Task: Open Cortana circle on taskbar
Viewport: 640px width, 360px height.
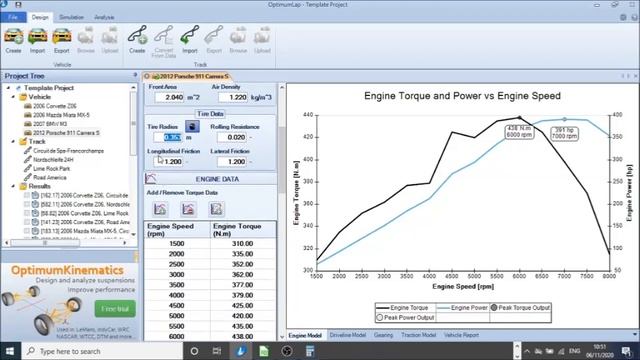Action: click(x=194, y=351)
